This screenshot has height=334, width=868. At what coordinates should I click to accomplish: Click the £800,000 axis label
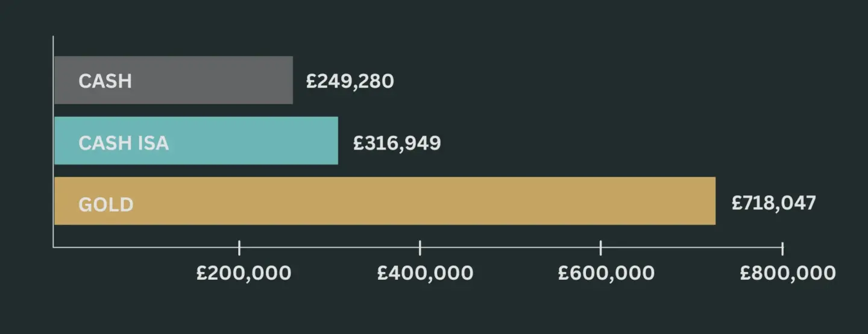[x=788, y=273]
